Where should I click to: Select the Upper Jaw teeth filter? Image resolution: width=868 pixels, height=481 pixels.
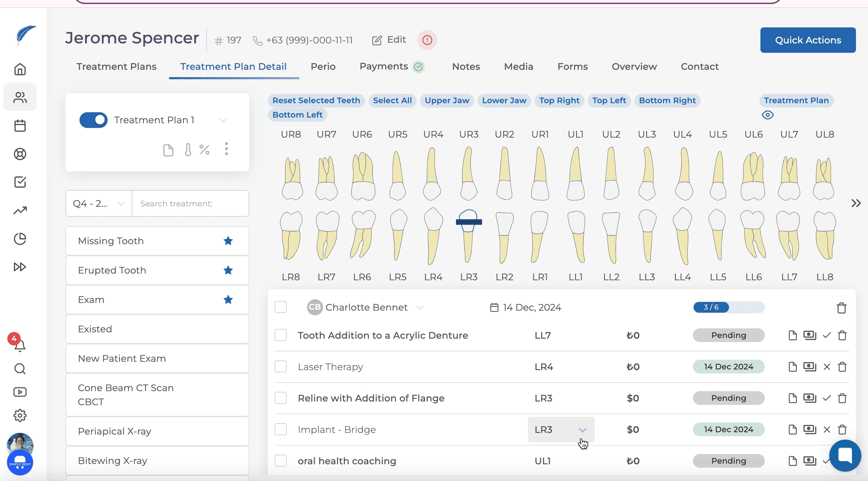[x=447, y=101]
